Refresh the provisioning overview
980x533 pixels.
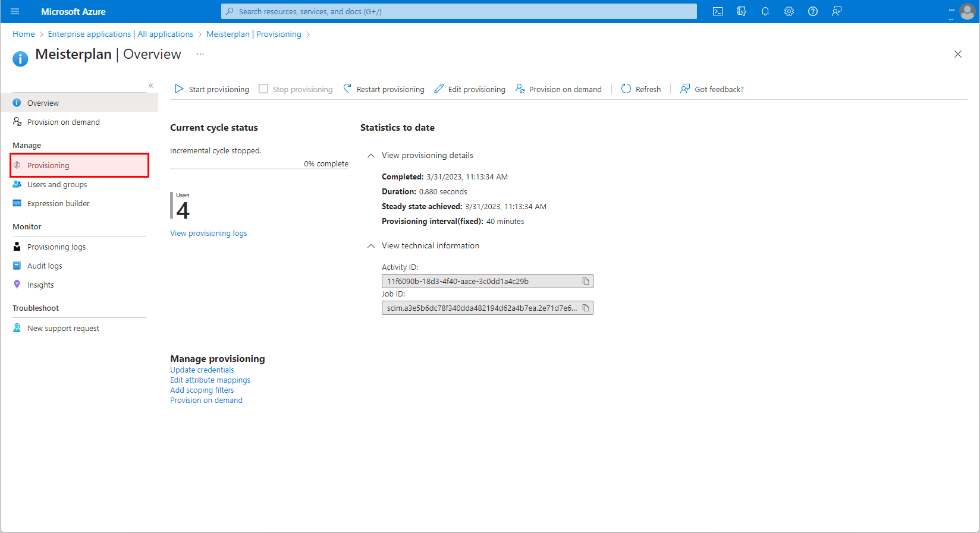(x=641, y=89)
